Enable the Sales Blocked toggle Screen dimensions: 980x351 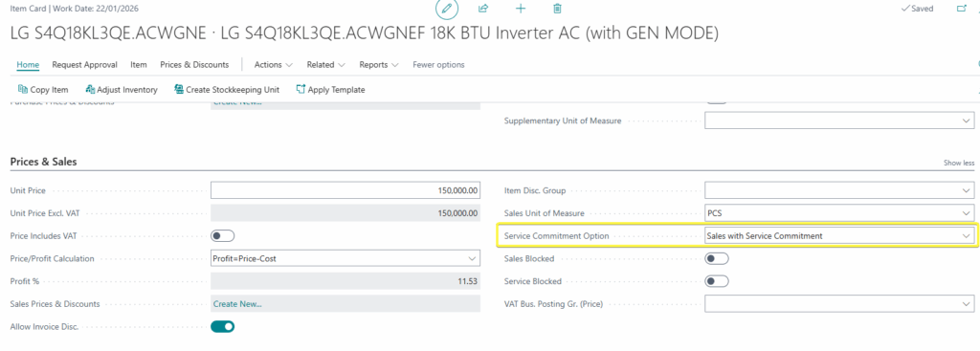(716, 258)
